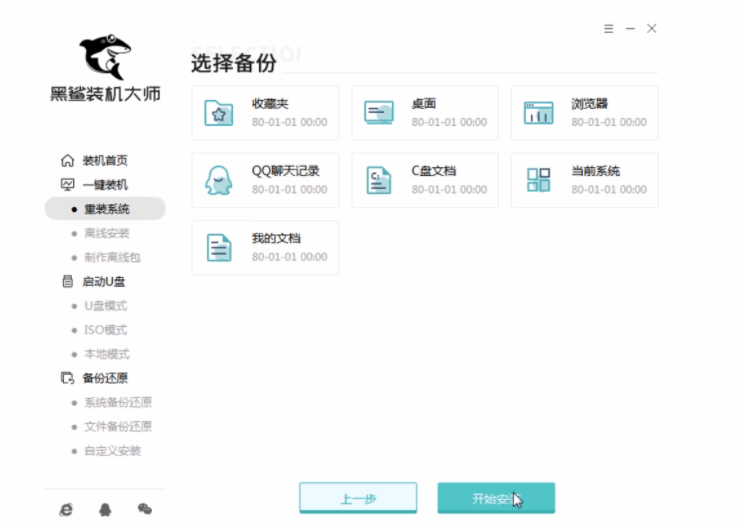The height and width of the screenshot is (521, 738).
Task: Click the 装机首页 home icon
Action: coord(67,160)
